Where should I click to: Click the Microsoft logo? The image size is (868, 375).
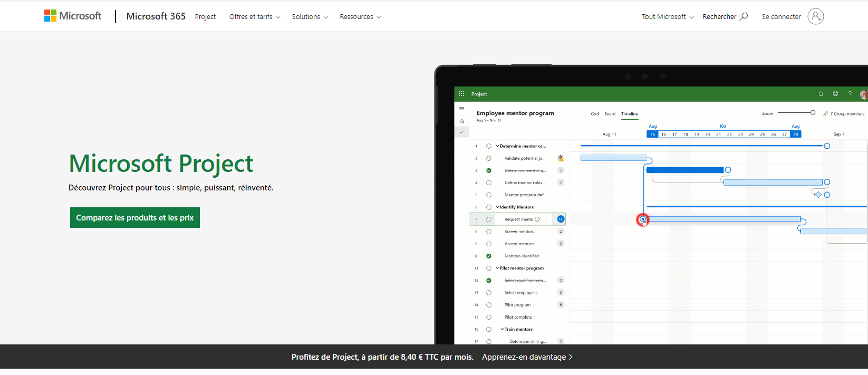73,16
